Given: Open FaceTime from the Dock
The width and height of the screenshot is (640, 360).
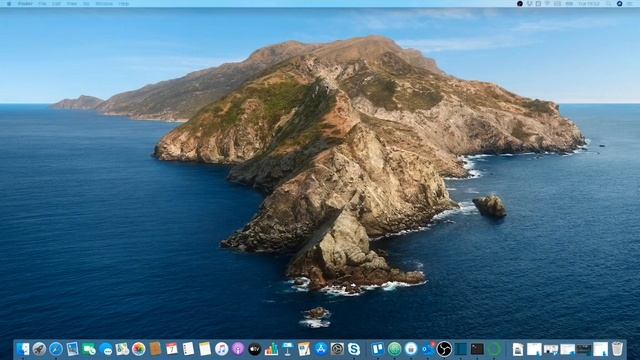Looking at the screenshot, I should [x=89, y=349].
